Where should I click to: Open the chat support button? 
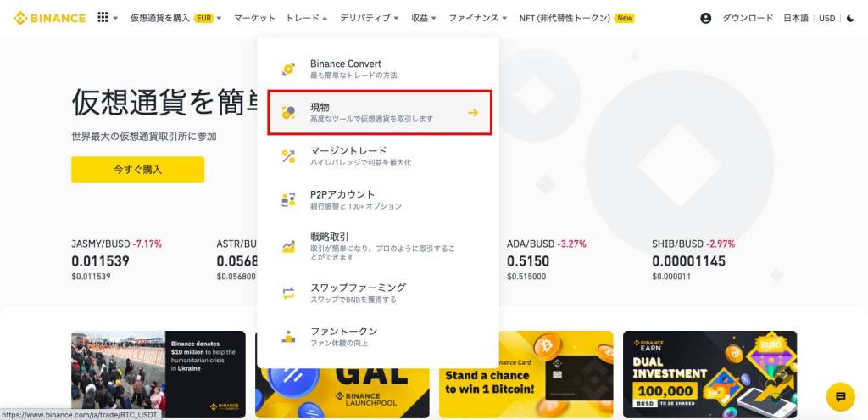click(840, 396)
